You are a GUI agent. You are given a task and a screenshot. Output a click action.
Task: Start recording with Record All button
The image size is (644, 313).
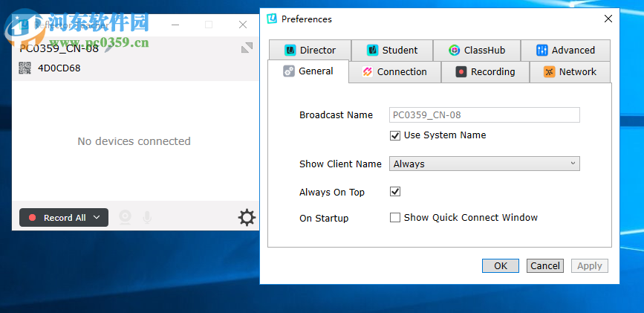[x=64, y=218]
